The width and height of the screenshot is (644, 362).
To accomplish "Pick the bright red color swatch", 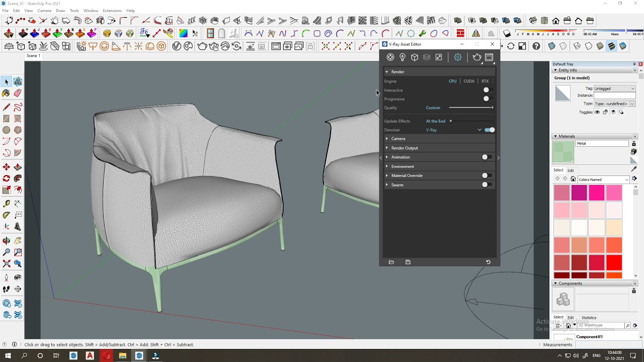I will pyautogui.click(x=614, y=262).
